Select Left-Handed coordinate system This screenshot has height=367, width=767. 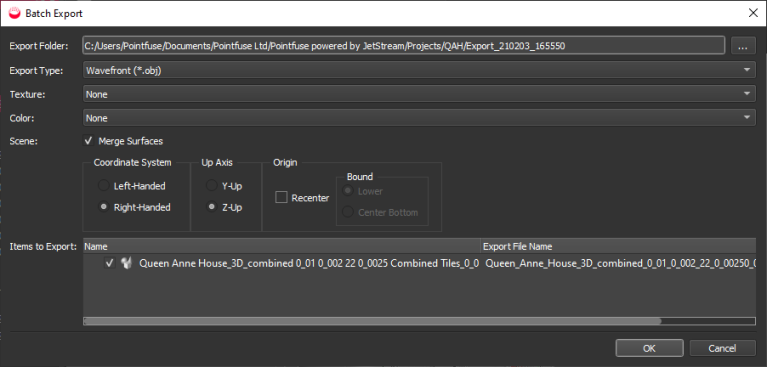pos(103,186)
